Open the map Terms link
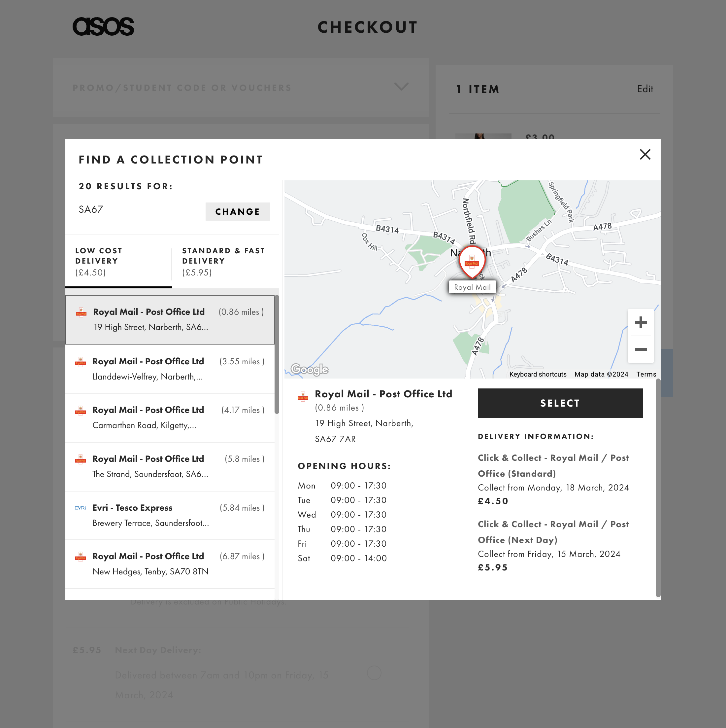 646,374
